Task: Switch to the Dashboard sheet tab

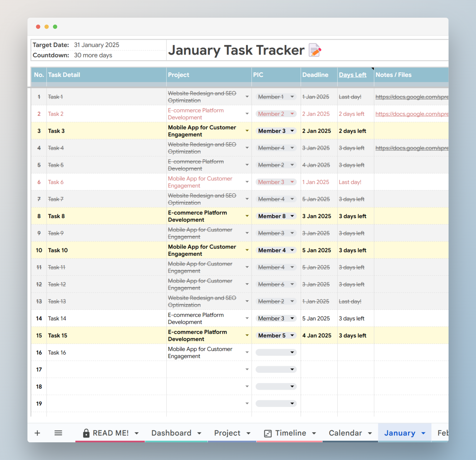Action: coord(171,433)
